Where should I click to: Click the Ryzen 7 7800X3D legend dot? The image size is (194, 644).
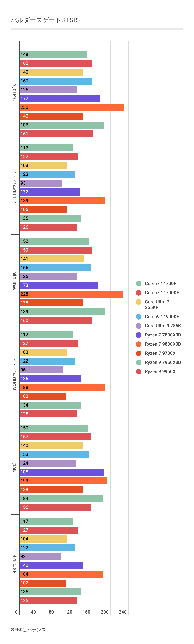138,335
